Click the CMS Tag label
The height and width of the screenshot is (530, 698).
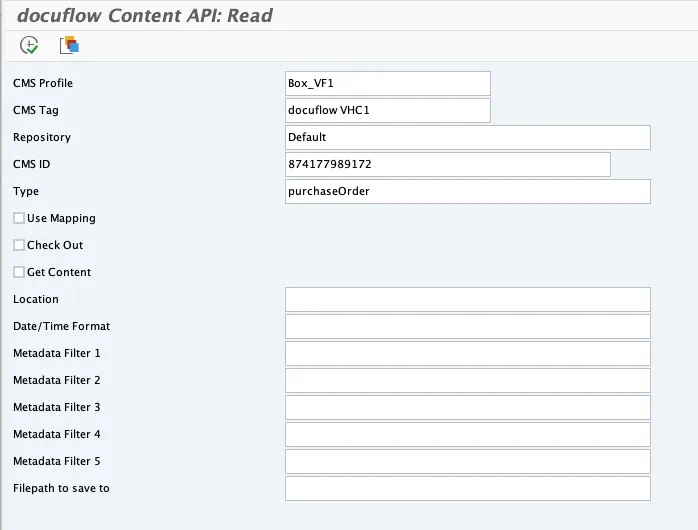coord(36,110)
